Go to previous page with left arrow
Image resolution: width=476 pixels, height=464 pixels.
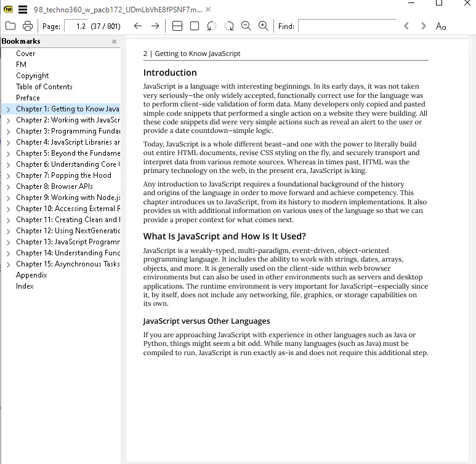(x=138, y=26)
